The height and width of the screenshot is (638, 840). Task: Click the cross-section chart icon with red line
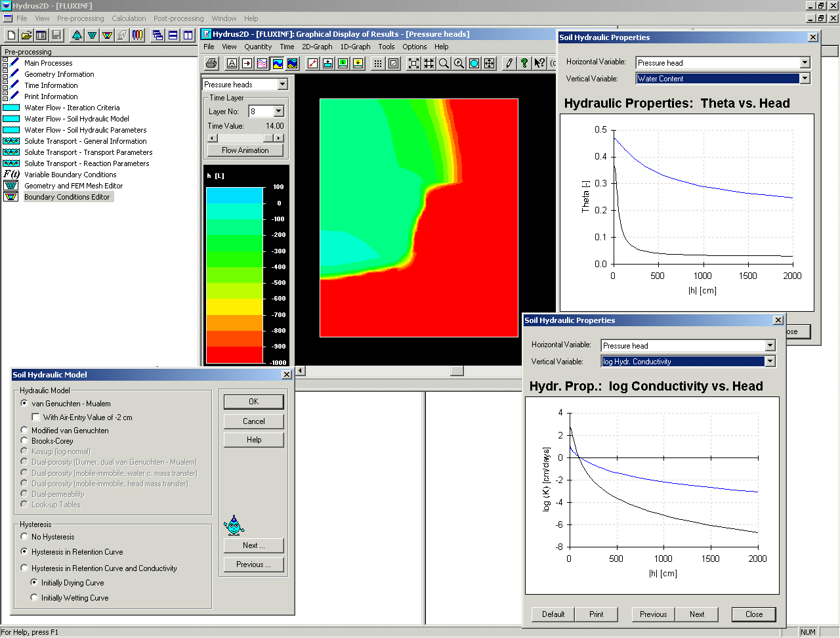[313, 63]
